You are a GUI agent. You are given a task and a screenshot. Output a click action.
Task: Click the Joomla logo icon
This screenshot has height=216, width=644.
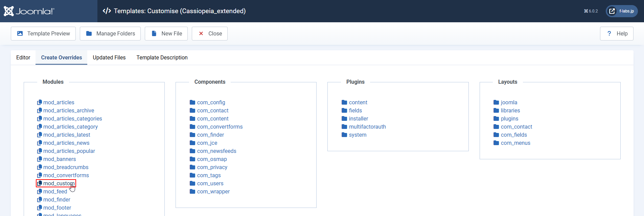(x=9, y=11)
